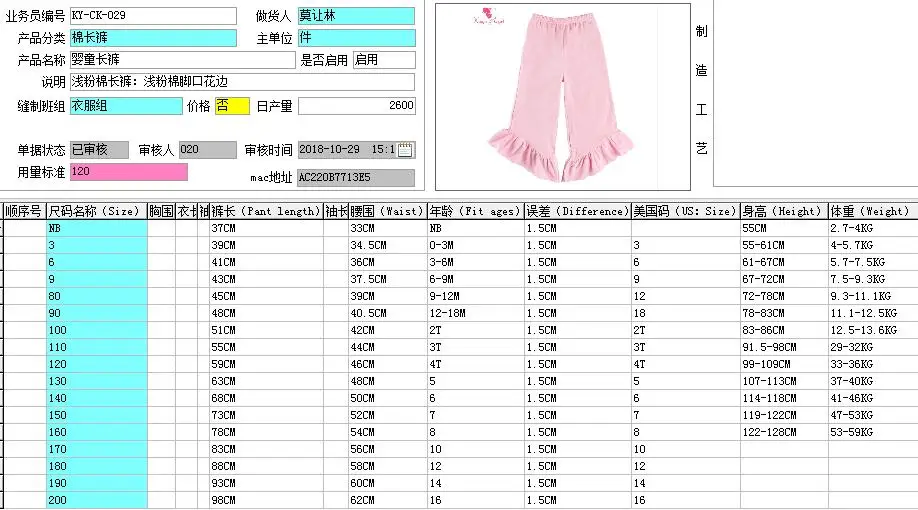Screen dimensions: 918x510
Task: Select size cell 80
Action: [97, 296]
